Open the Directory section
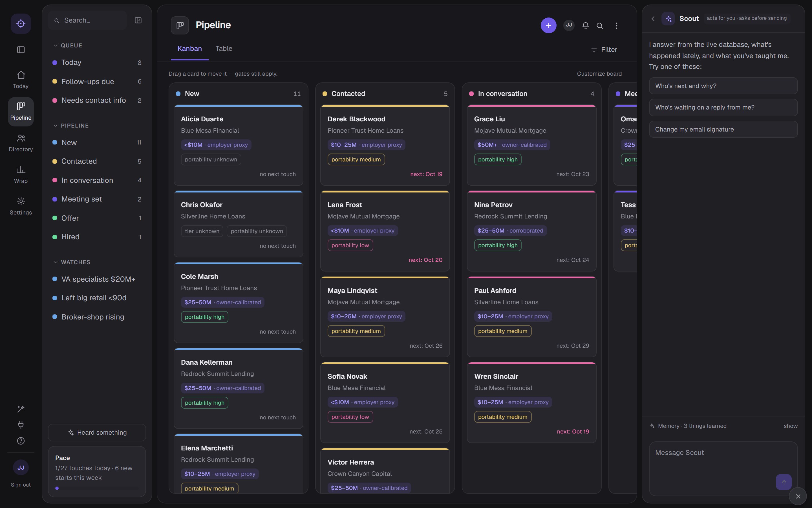Screen dimensions: 812x508 [x=21, y=143]
